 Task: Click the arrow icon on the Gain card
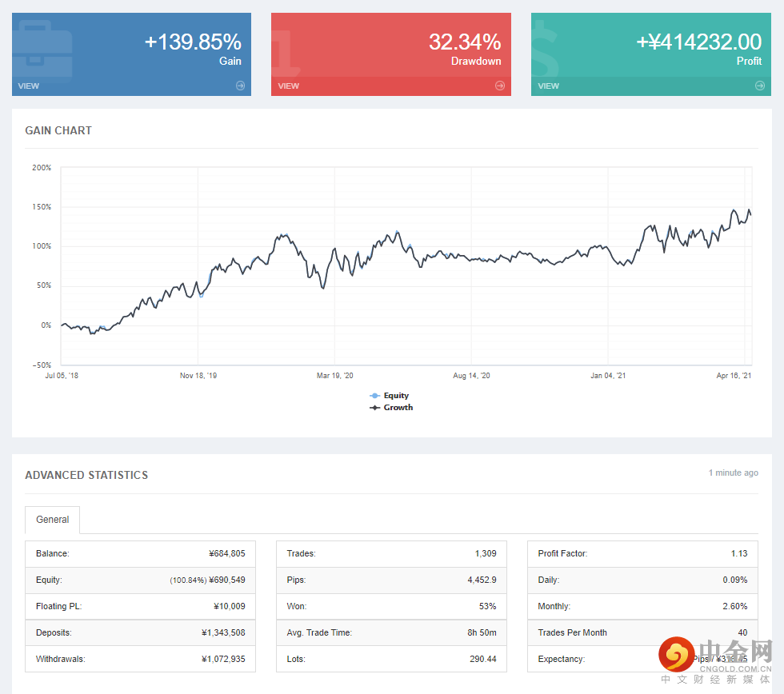(241, 86)
